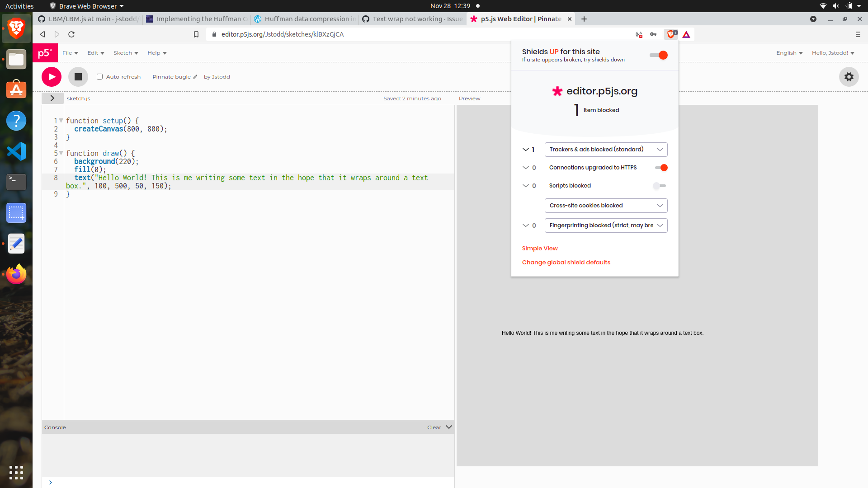The width and height of the screenshot is (868, 488).
Task: Open Simple View in Shields panel
Action: [x=539, y=248]
